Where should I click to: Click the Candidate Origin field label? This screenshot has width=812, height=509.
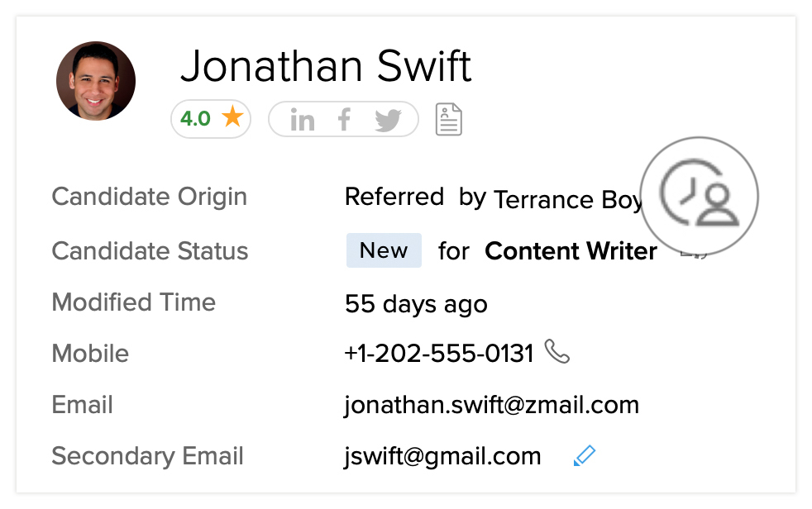point(149,197)
